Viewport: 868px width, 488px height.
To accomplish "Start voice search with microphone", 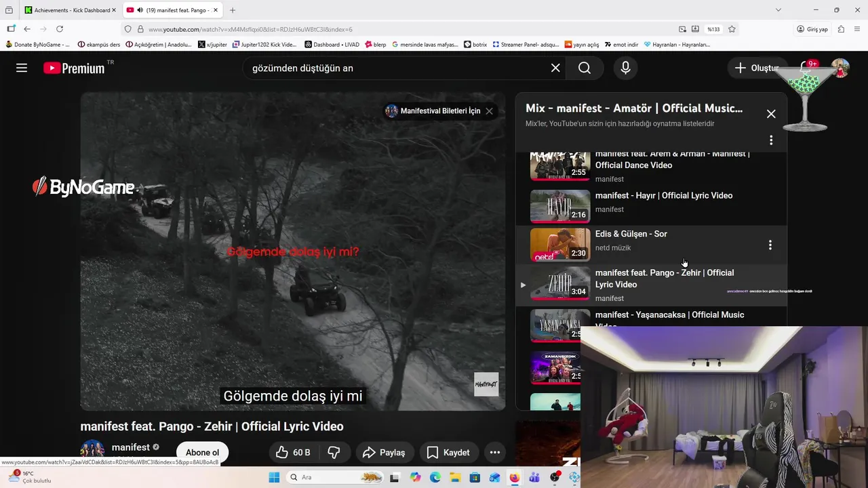I will (625, 68).
